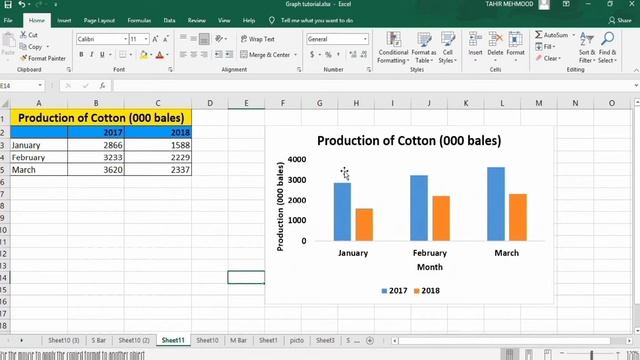
Task: Switch to the Page Layout tab
Action: (x=99, y=20)
